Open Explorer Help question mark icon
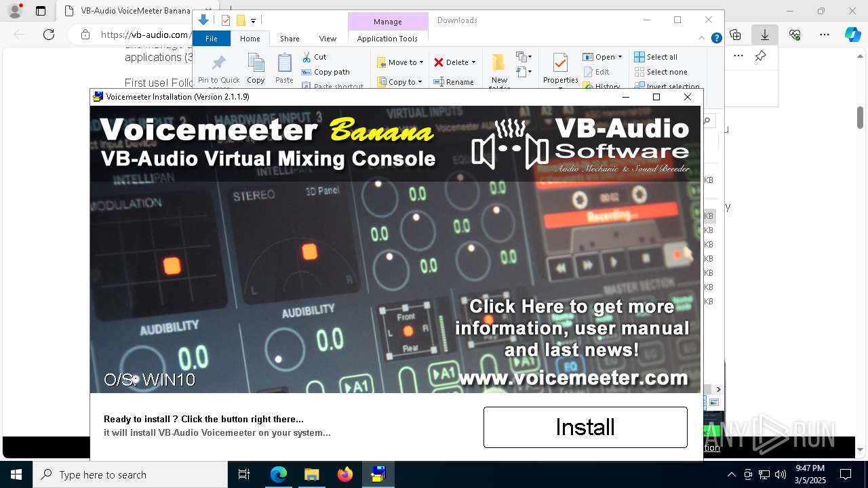Image resolution: width=868 pixels, height=488 pixels. pyautogui.click(x=716, y=39)
